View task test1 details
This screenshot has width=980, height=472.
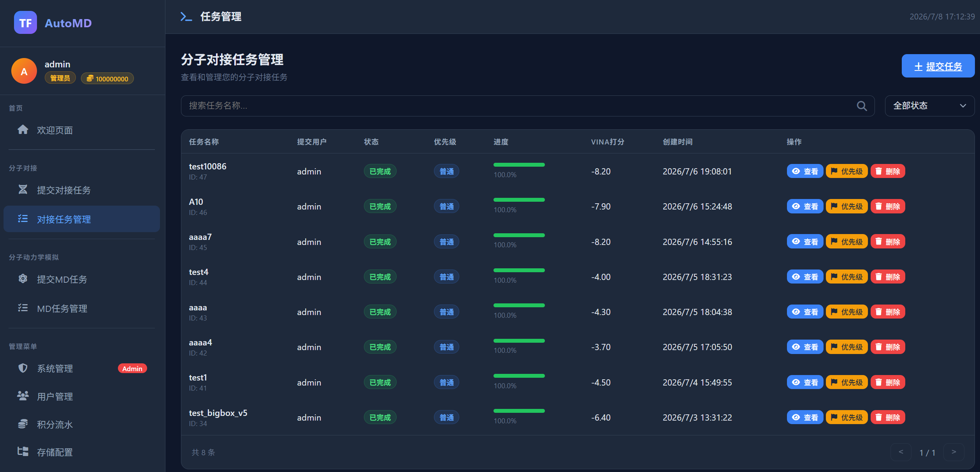click(x=805, y=382)
